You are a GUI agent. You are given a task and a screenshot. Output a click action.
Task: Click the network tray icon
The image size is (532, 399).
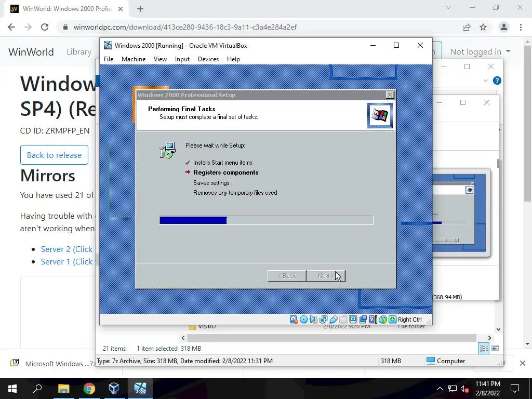[453, 389]
